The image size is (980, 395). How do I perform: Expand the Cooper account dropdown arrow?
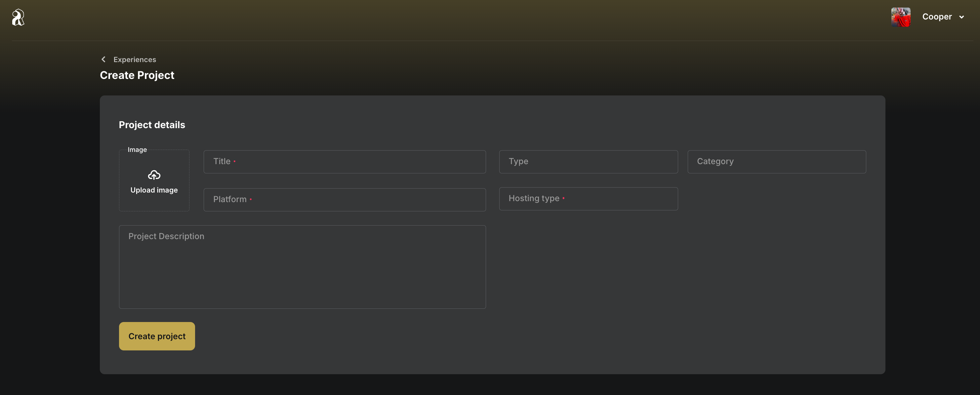point(961,17)
